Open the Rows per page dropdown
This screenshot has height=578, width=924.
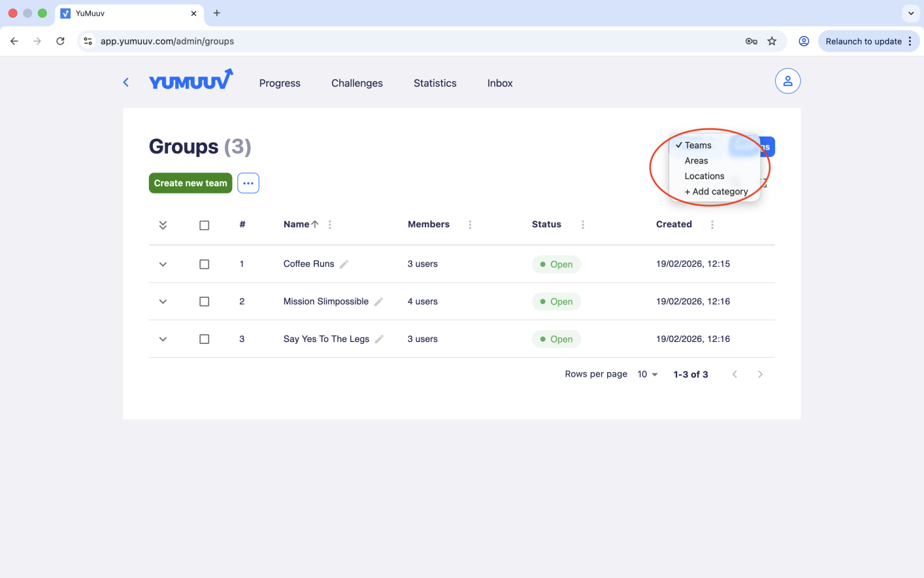pos(646,374)
